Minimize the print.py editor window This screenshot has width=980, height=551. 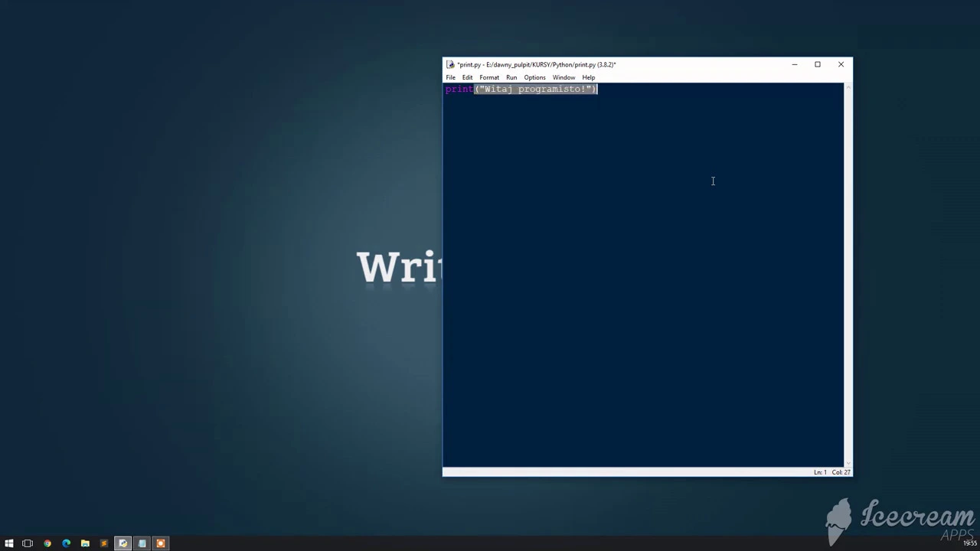[x=795, y=64]
